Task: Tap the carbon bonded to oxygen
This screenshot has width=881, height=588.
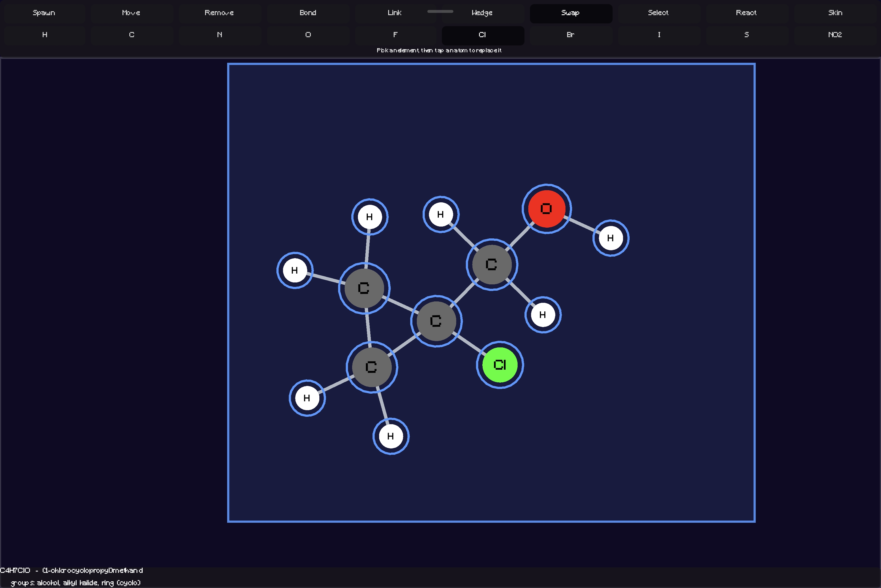Action: (492, 265)
